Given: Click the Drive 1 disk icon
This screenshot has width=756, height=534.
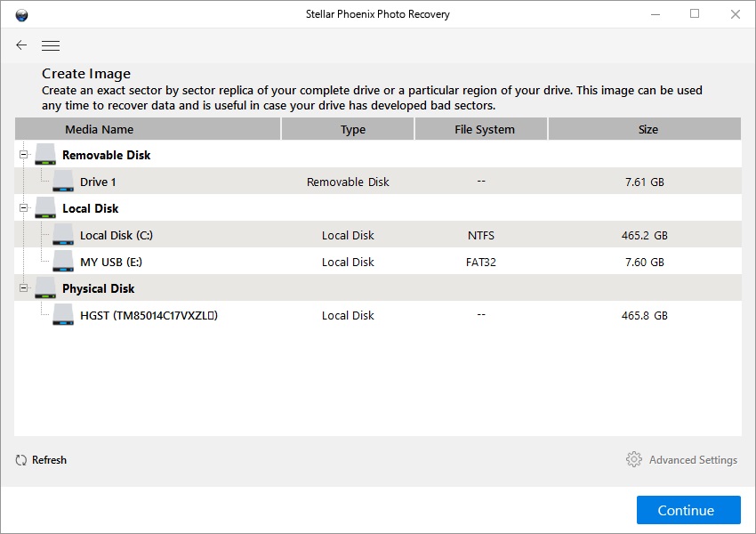Looking at the screenshot, I should [62, 181].
